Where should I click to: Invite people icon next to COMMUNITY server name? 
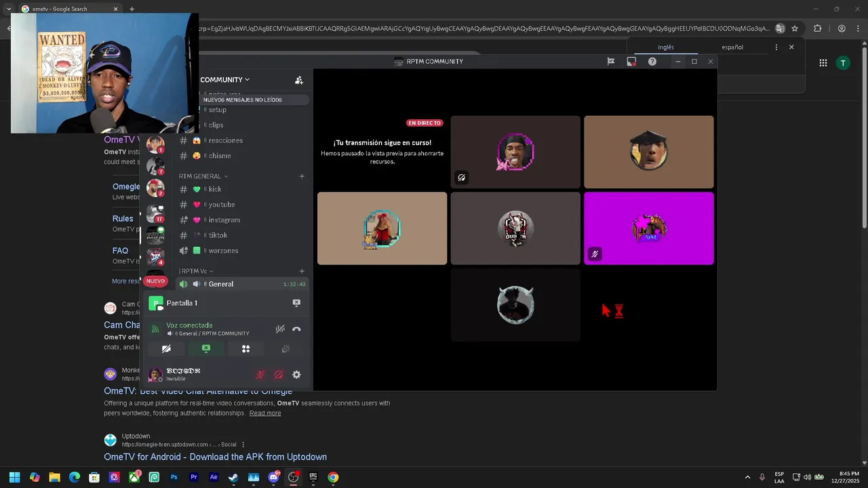[x=299, y=80]
